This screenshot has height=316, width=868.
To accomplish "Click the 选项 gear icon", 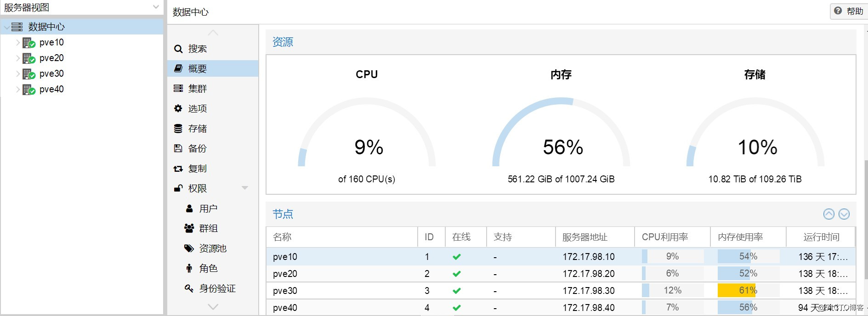I will pos(178,108).
